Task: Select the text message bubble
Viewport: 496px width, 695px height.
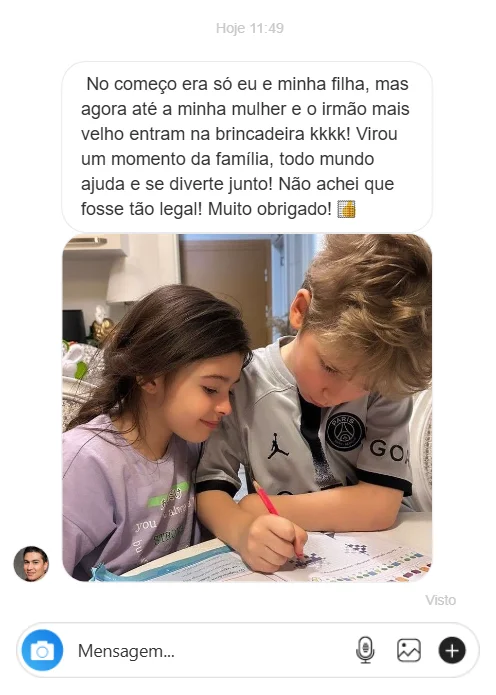Action: pos(247,147)
